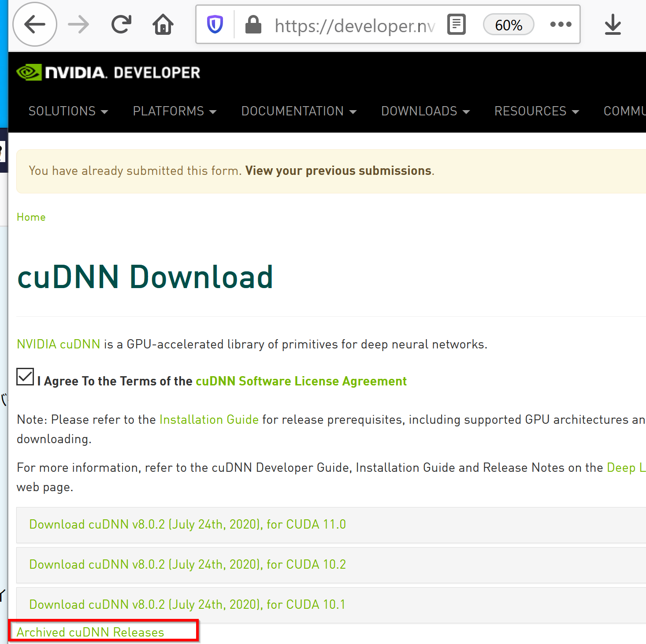Focus the address bar URL
This screenshot has width=646, height=644.
[355, 26]
